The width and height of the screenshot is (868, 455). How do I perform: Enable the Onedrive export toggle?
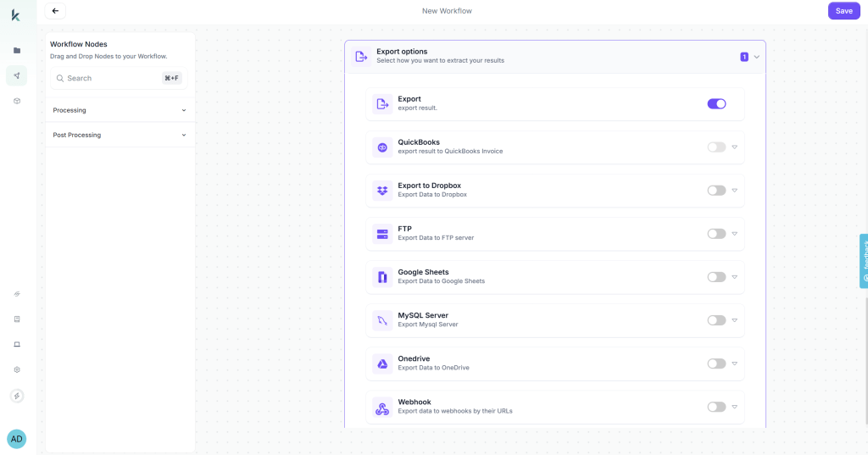716,363
